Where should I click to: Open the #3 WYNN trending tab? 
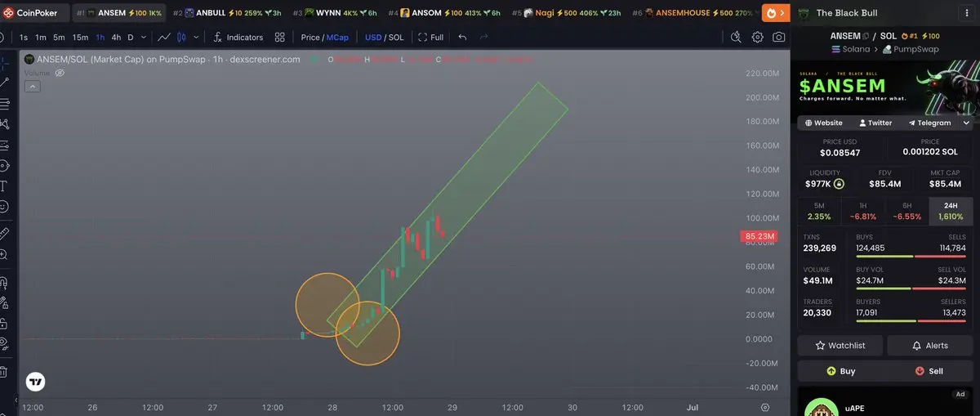pyautogui.click(x=334, y=13)
